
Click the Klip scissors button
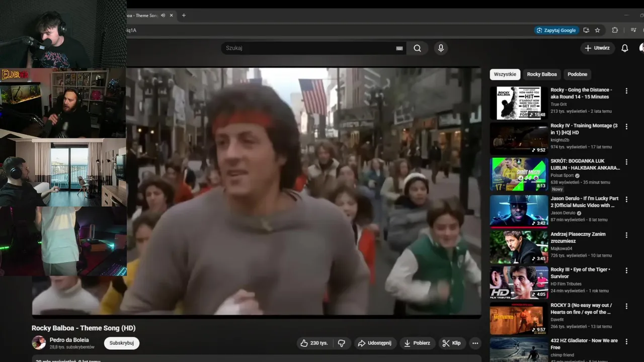pos(451,343)
